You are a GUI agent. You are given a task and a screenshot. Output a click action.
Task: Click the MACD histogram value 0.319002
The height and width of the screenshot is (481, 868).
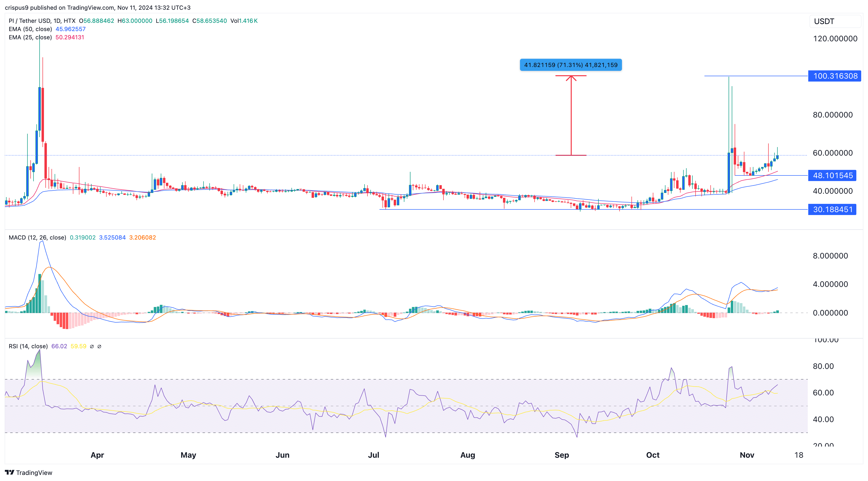click(83, 238)
